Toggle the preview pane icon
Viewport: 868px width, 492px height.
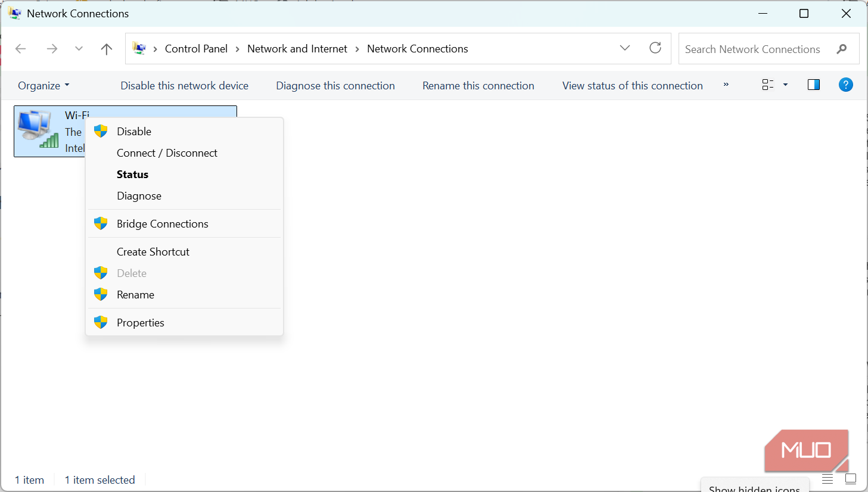tap(814, 85)
